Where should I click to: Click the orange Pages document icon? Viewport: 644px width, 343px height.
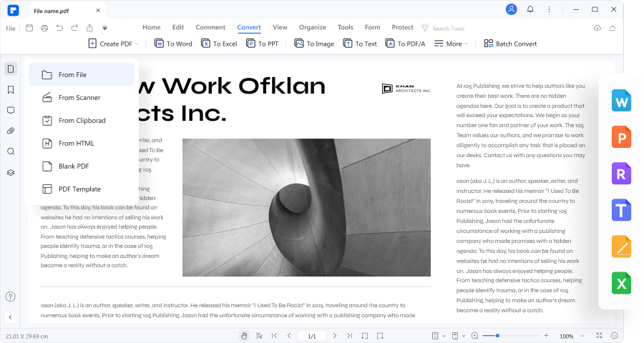coord(621,247)
